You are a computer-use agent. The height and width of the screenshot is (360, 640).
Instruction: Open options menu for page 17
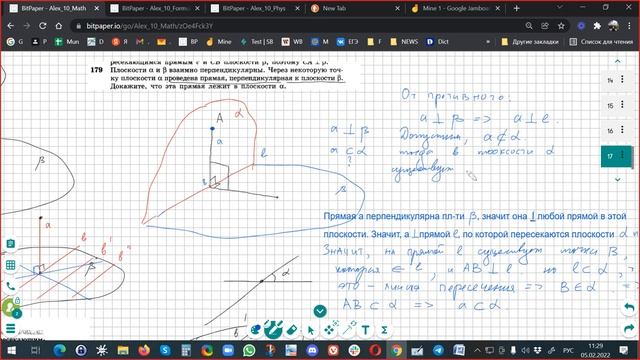click(x=622, y=155)
